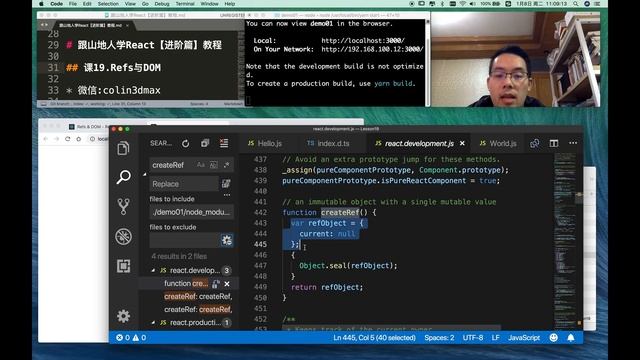This screenshot has width=640, height=360.
Task: Click the feedback smiley in status bar
Action: click(553, 338)
